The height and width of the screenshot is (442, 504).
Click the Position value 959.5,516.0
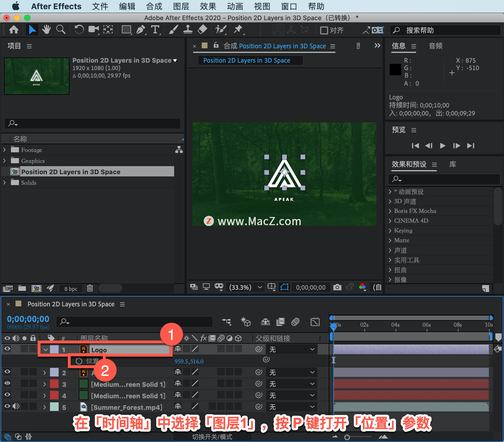[189, 361]
